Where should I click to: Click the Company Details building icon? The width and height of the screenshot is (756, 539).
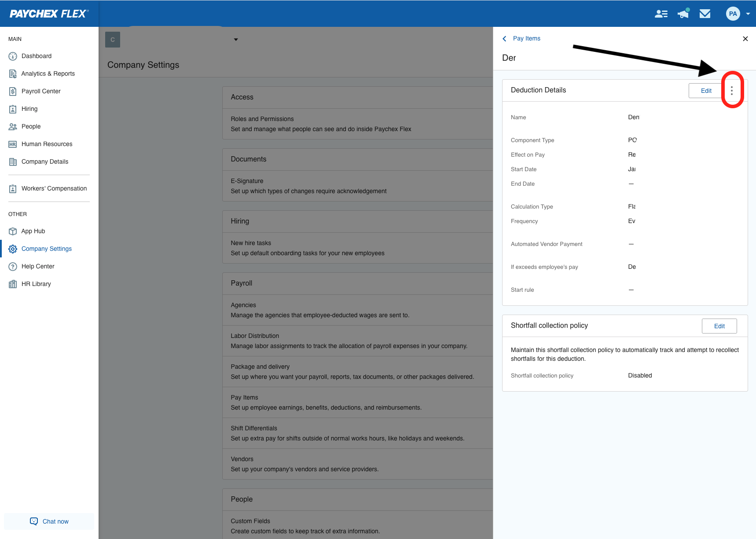point(13,161)
